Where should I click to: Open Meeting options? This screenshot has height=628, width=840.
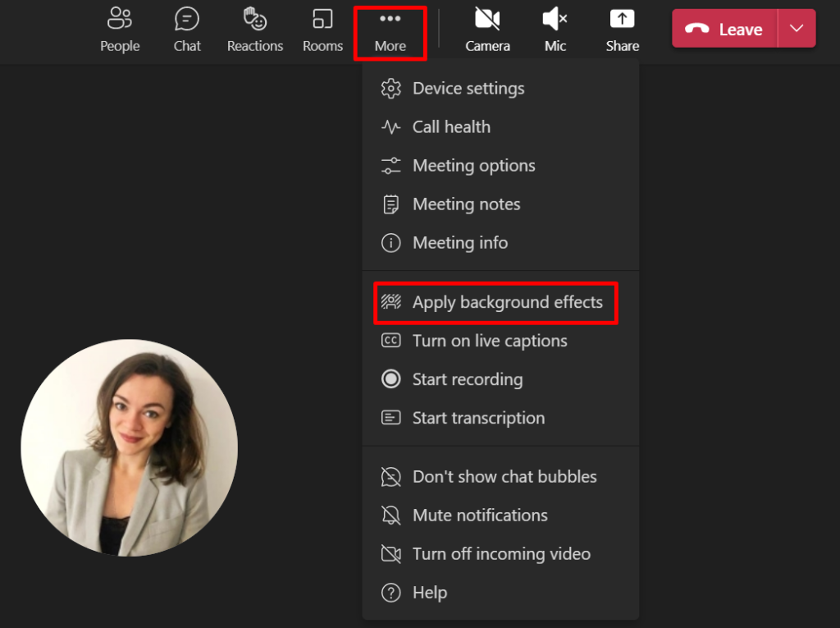click(x=500, y=166)
